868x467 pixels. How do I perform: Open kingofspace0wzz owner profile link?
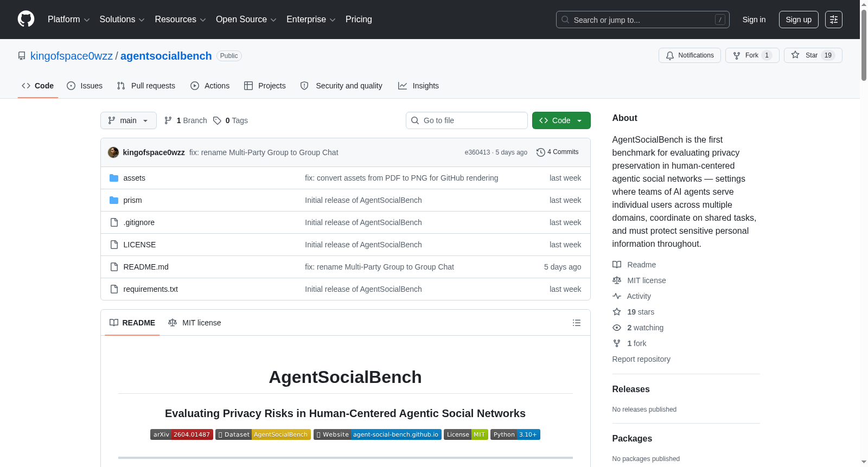point(72,56)
